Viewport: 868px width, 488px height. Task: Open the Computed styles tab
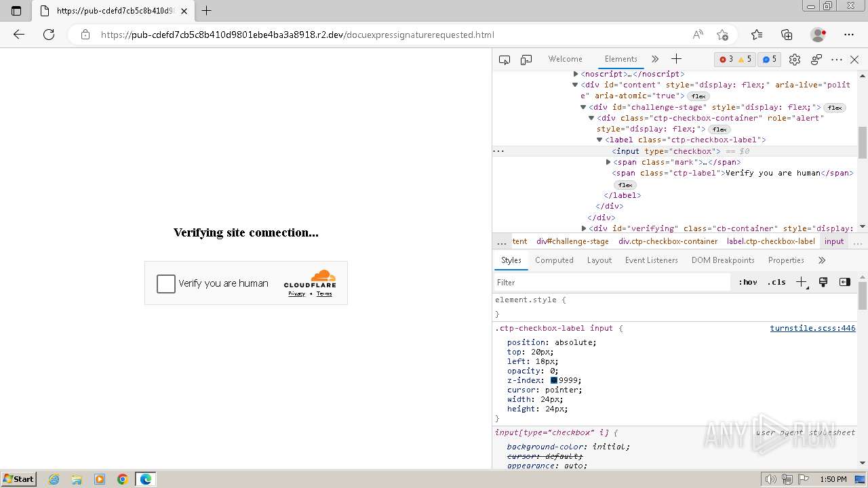[554, 260]
